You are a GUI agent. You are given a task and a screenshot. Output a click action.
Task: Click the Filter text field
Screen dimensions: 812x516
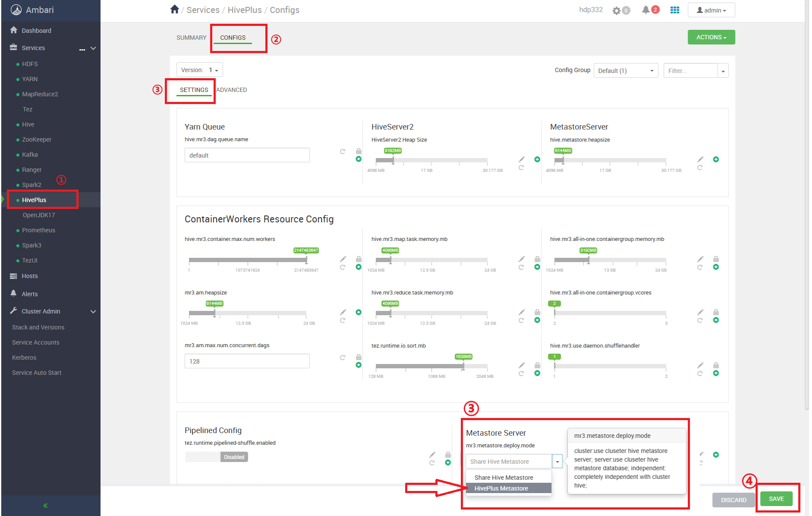coord(690,71)
